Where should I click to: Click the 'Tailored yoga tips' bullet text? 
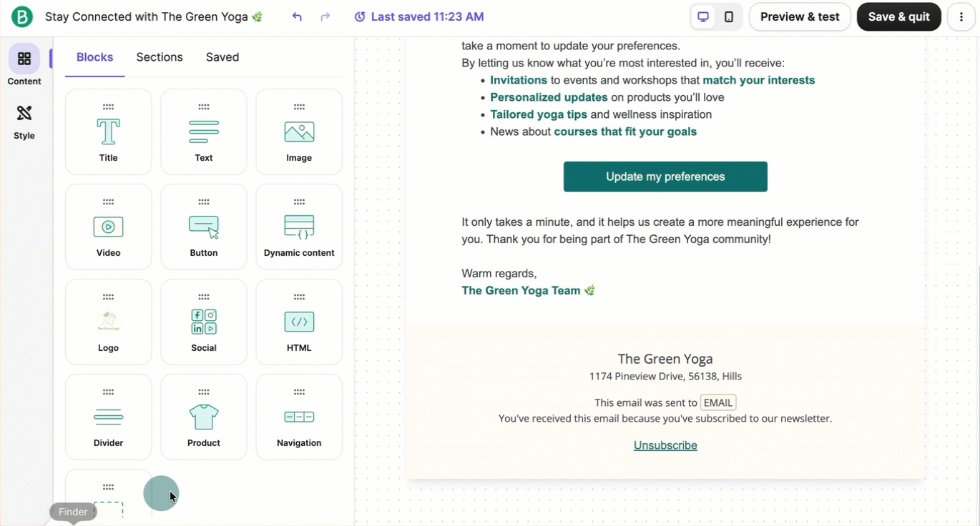click(x=539, y=114)
